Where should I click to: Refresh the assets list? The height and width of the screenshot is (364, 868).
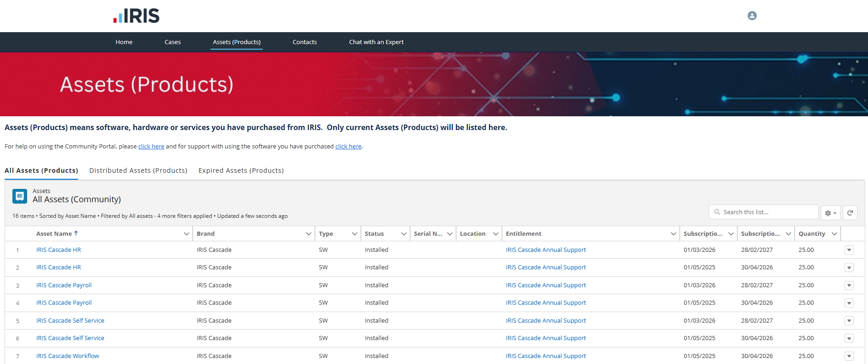click(x=850, y=213)
